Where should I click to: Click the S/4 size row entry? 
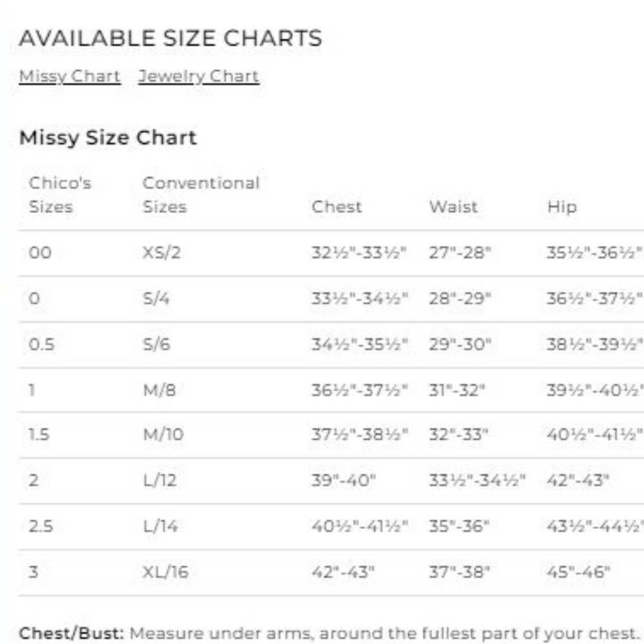156,299
